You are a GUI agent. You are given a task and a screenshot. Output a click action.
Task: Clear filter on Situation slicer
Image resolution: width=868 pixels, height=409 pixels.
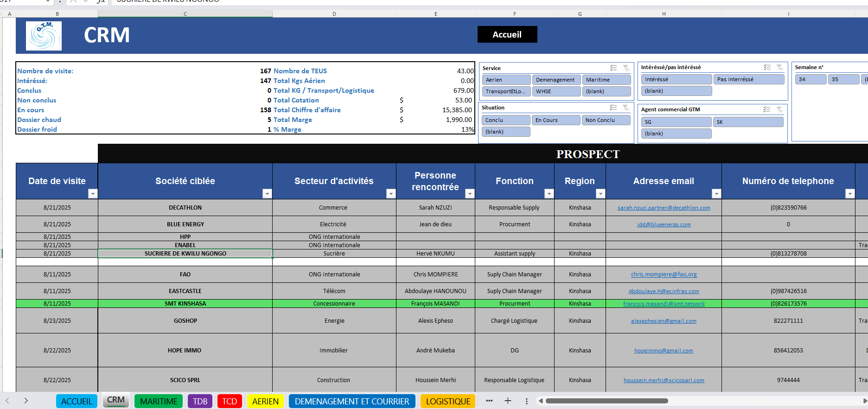click(x=625, y=108)
